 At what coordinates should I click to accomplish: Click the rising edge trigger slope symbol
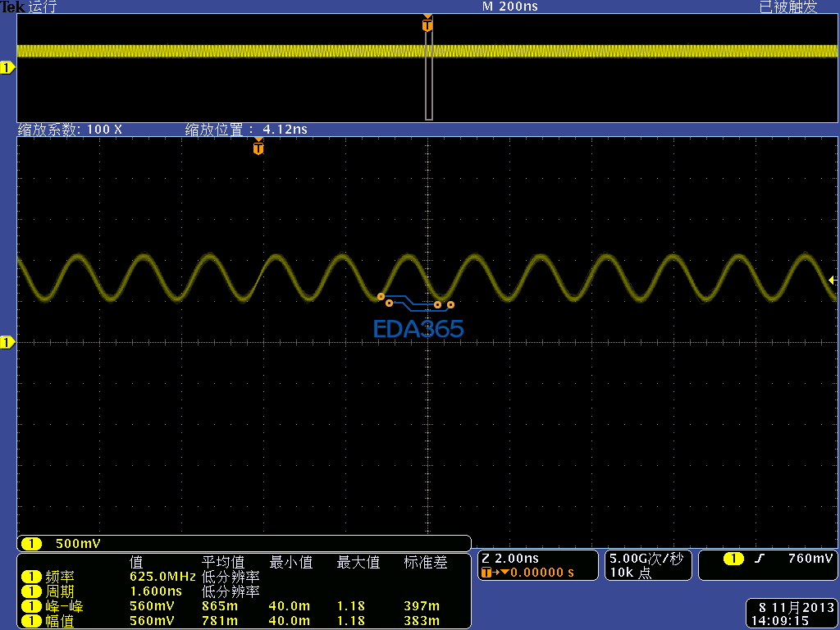760,559
